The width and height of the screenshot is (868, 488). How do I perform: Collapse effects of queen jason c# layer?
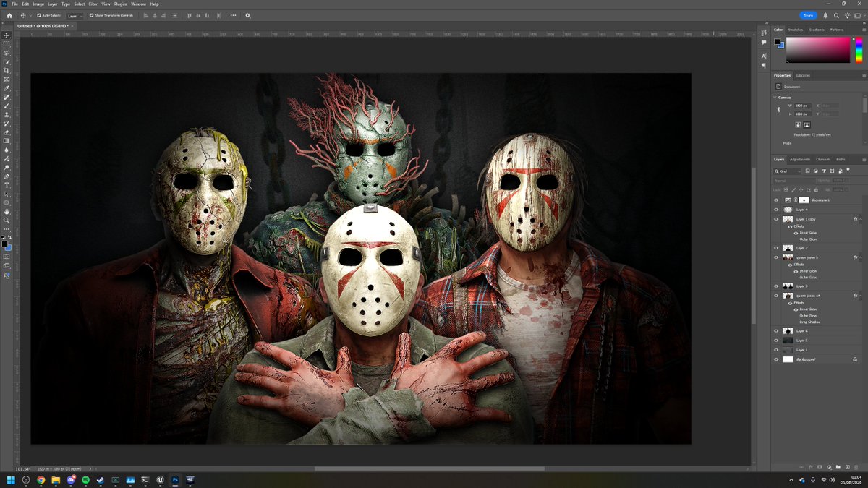pyautogui.click(x=860, y=296)
